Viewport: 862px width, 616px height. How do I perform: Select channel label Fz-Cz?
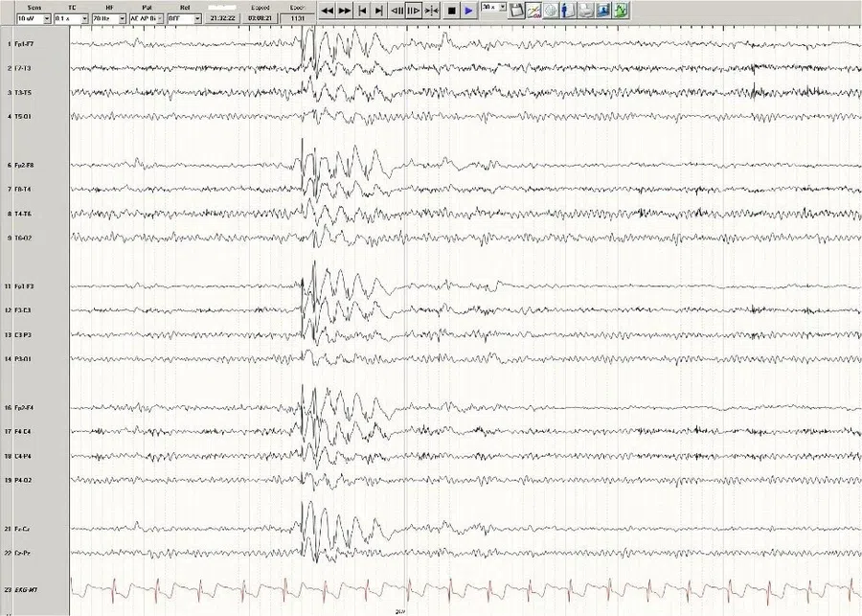(22, 529)
